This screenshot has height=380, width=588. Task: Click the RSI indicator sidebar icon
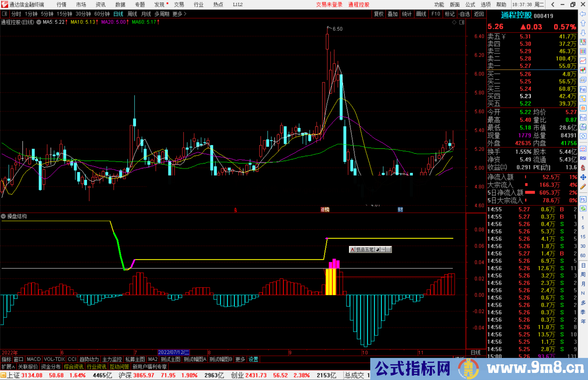[x=583, y=158]
